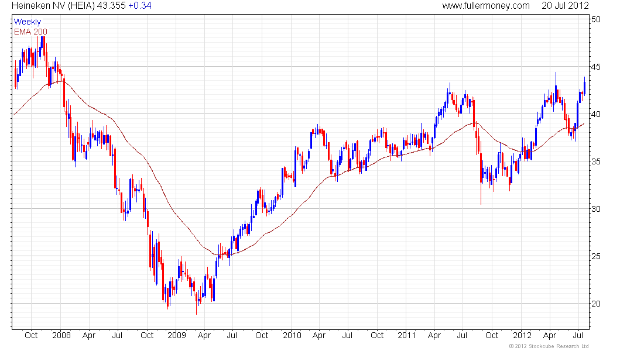644x351 pixels.
Task: Select the EMA 200 legend label
Action: point(30,32)
